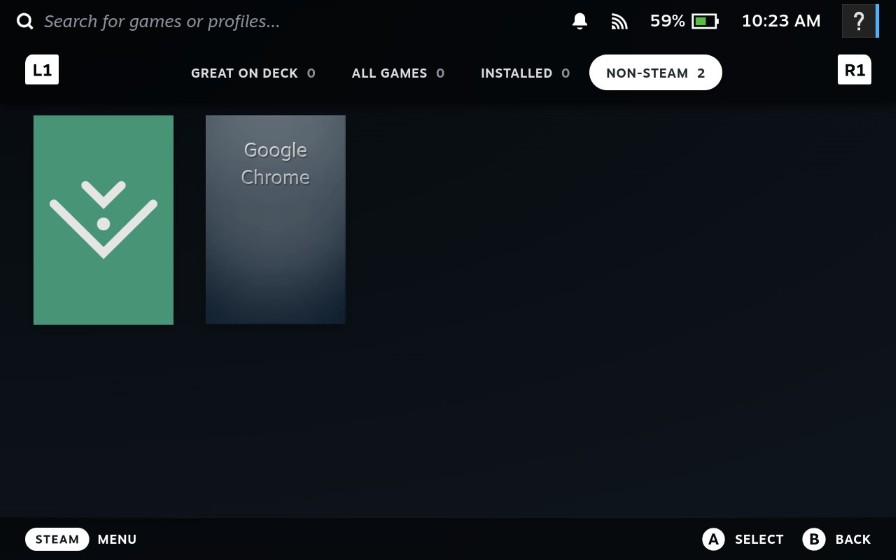Click the B button Back icon

[x=814, y=539]
